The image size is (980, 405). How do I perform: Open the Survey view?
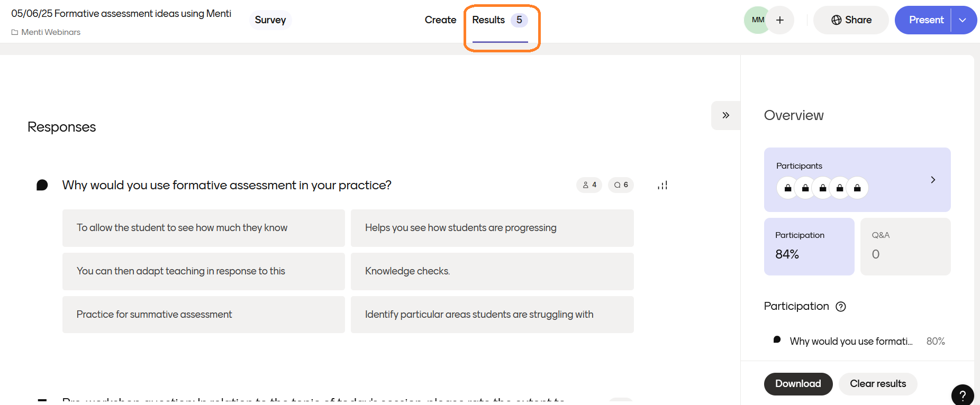[270, 20]
